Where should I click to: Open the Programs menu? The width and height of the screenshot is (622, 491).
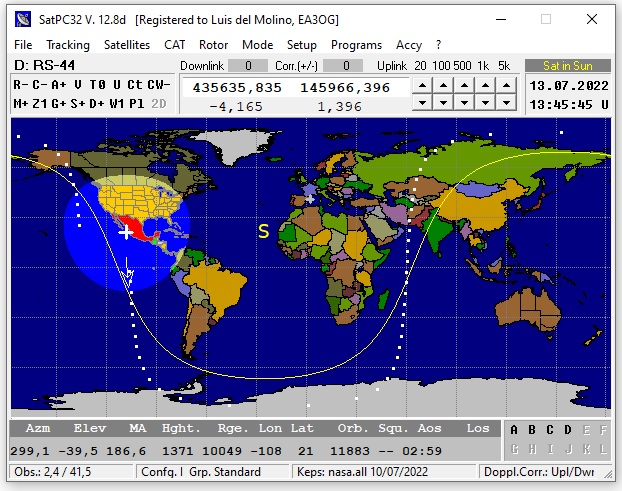pyautogui.click(x=356, y=45)
